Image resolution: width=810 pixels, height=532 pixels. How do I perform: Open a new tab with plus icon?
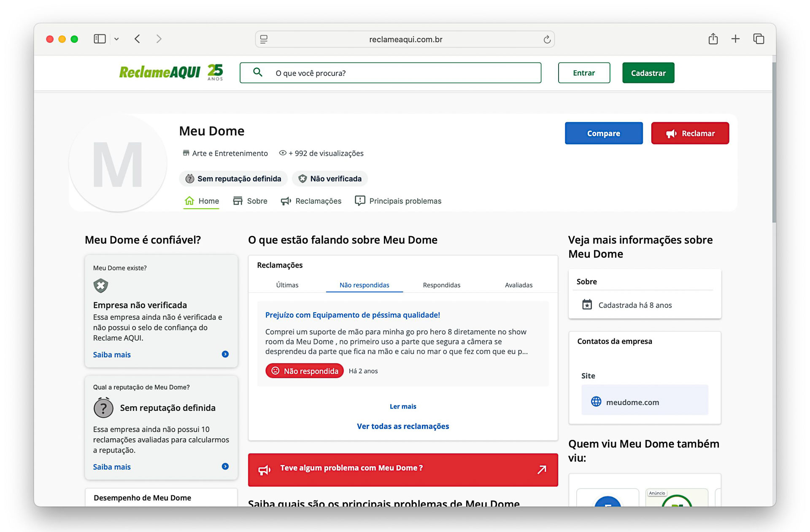point(735,39)
